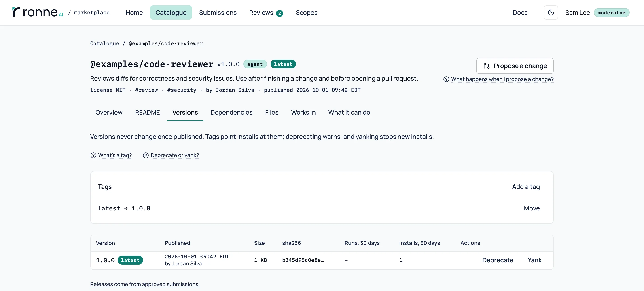Open the What's a tag? help link
Image resolution: width=644 pixels, height=291 pixels.
[x=115, y=155]
